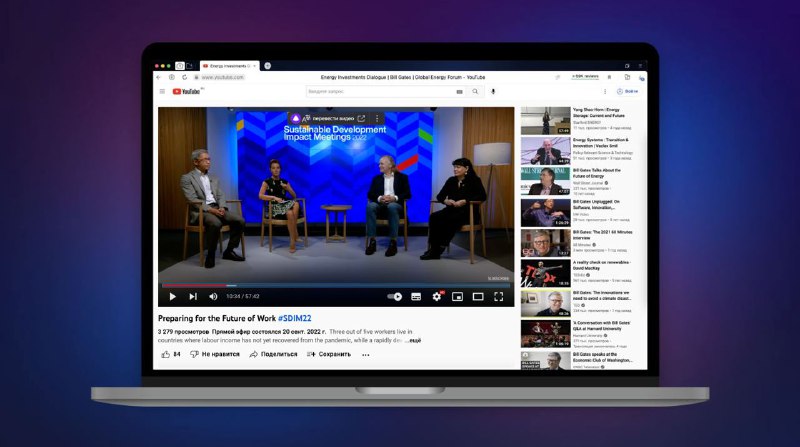Play the video
This screenshot has height=447, width=800.
(172, 296)
